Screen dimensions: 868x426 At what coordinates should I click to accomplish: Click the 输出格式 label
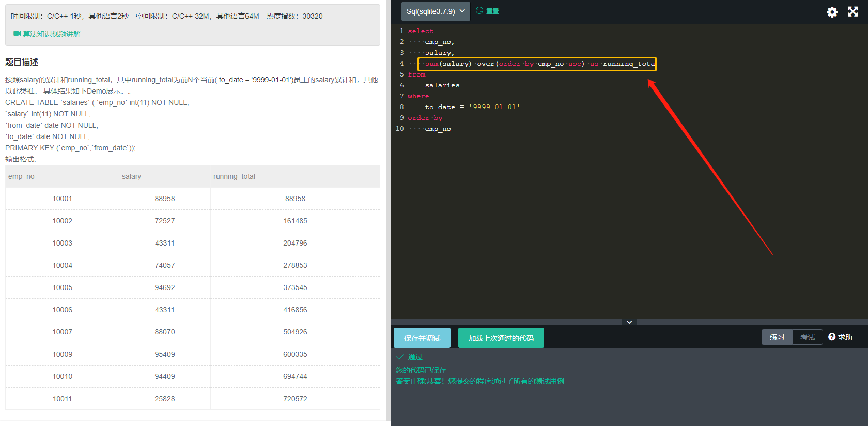pyautogui.click(x=21, y=159)
